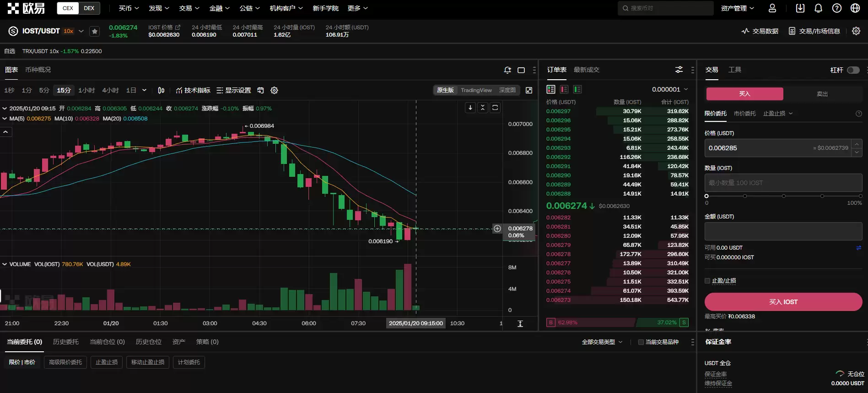
Task: Check the 当前交易品种 filter checkbox
Action: pos(641,342)
